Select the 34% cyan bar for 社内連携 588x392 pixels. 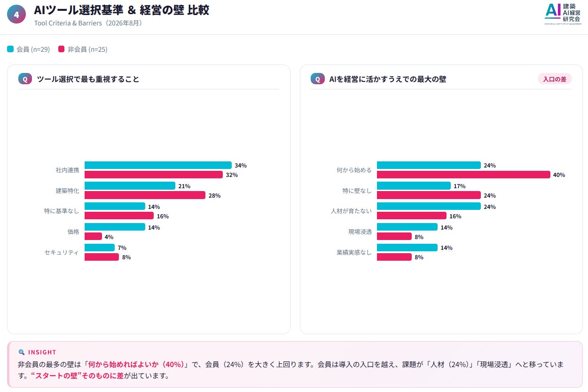click(x=158, y=165)
